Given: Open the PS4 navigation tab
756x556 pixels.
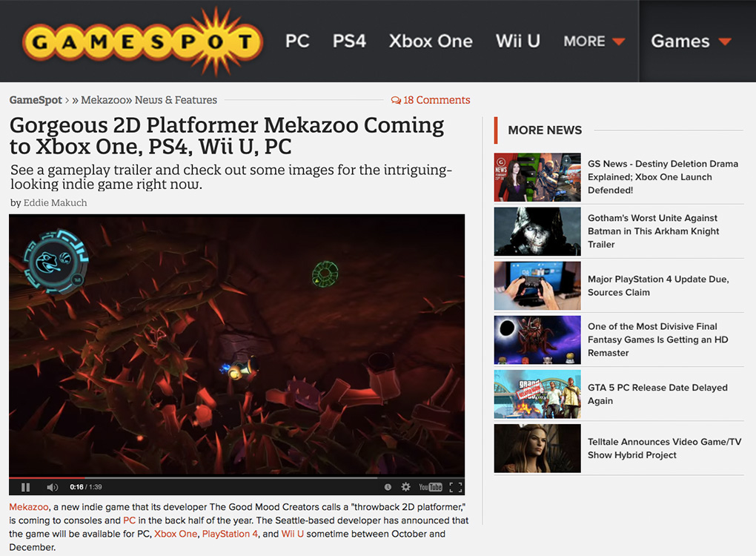Looking at the screenshot, I should coord(349,41).
